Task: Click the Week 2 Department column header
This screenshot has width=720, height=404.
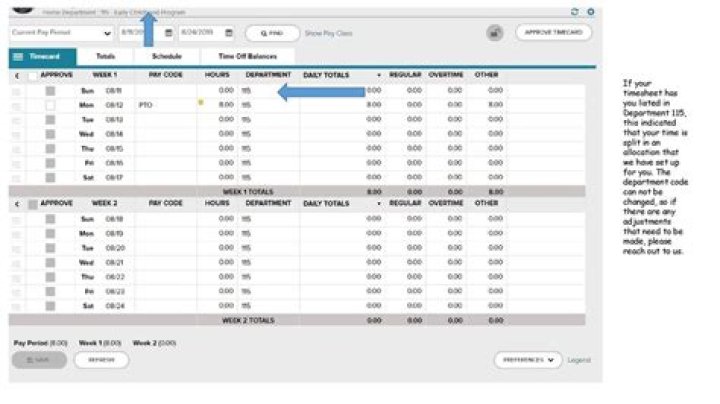Action: coord(268,203)
